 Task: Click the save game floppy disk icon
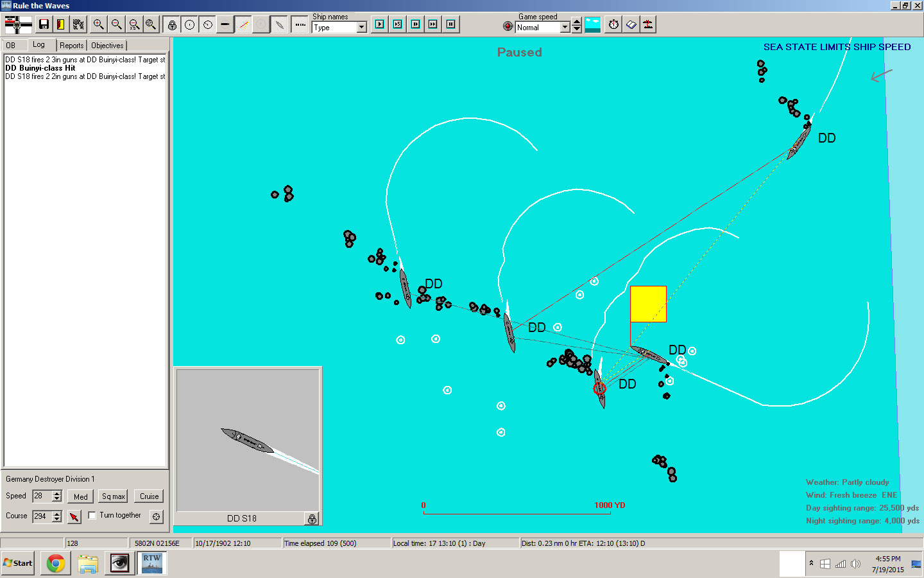(x=44, y=24)
